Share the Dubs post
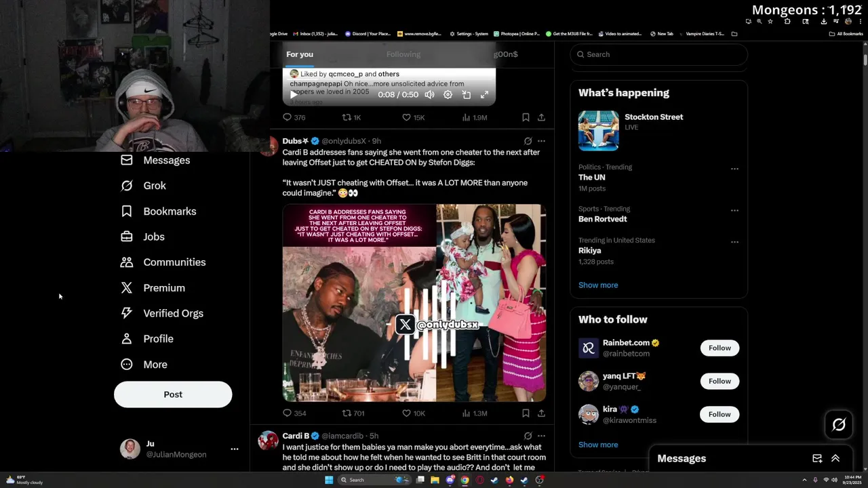The image size is (868, 488). [x=541, y=413]
